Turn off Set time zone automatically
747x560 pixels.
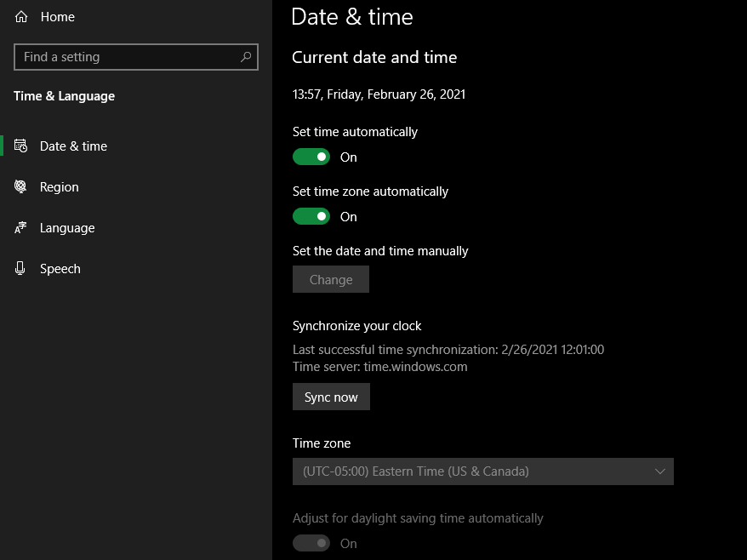coord(311,216)
